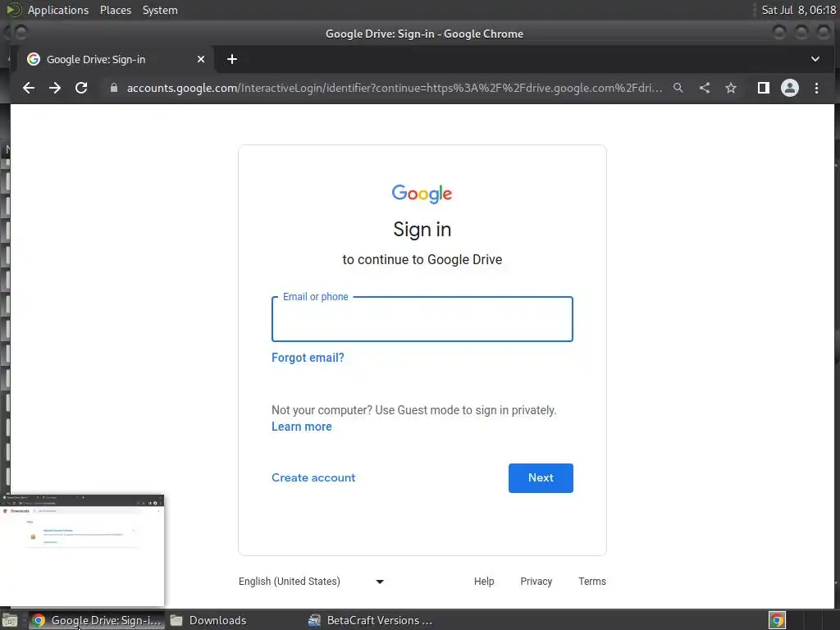Toggle Chrome side panel icon
Screen dimensions: 840x630
tap(764, 88)
